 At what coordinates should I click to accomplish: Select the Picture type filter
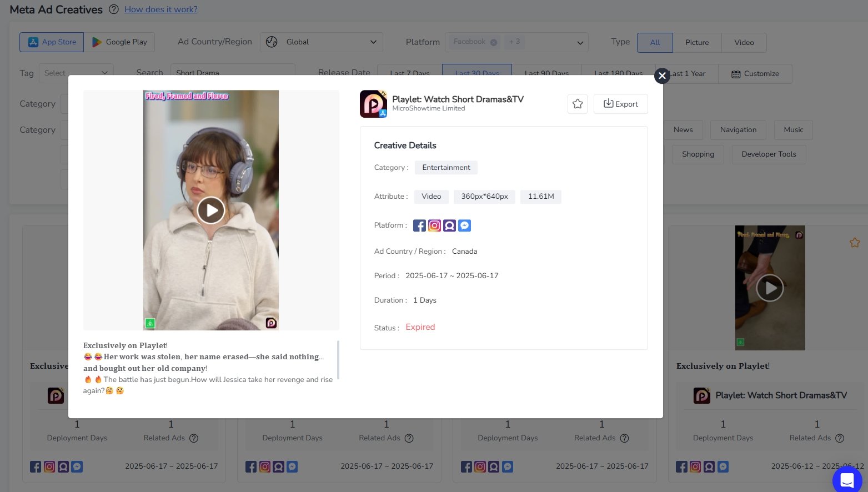[697, 43]
